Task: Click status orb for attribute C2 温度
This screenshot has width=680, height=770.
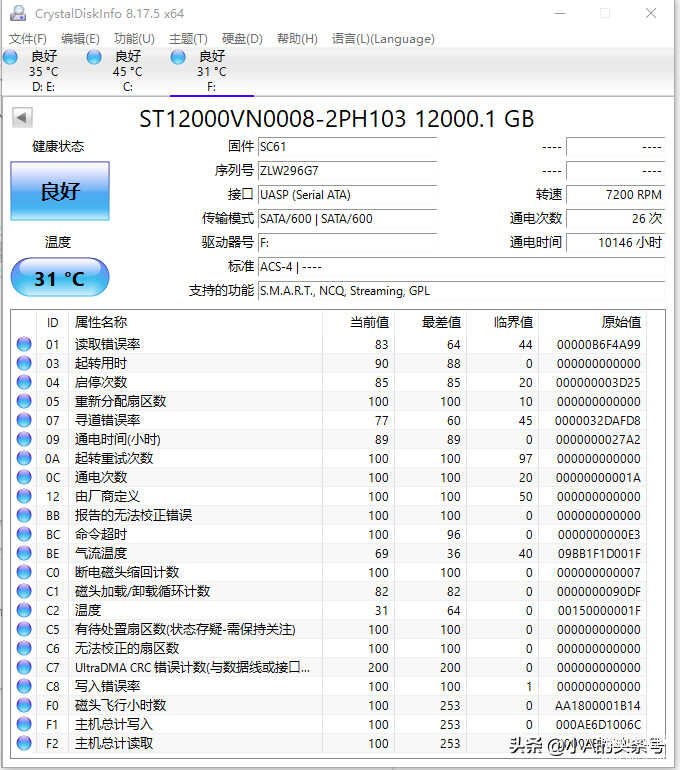Action: pyautogui.click(x=24, y=610)
